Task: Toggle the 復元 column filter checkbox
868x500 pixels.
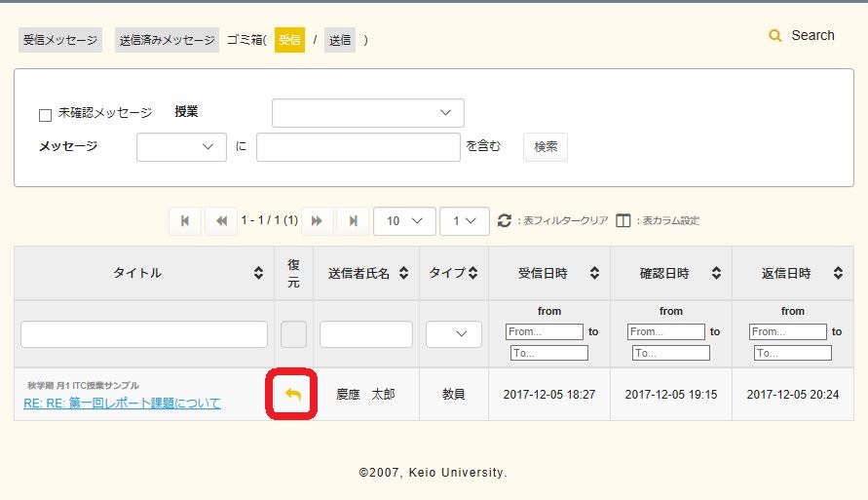Action: tap(293, 334)
